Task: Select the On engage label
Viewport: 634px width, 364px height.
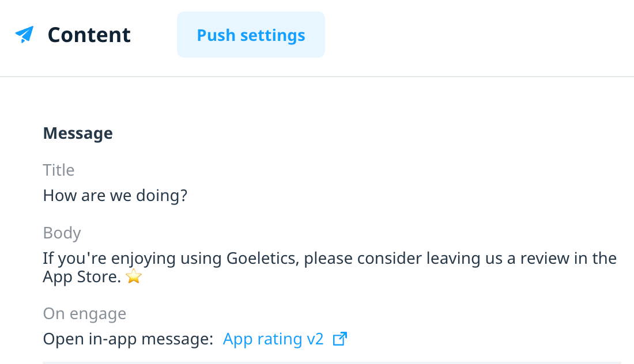Action: pyautogui.click(x=85, y=314)
